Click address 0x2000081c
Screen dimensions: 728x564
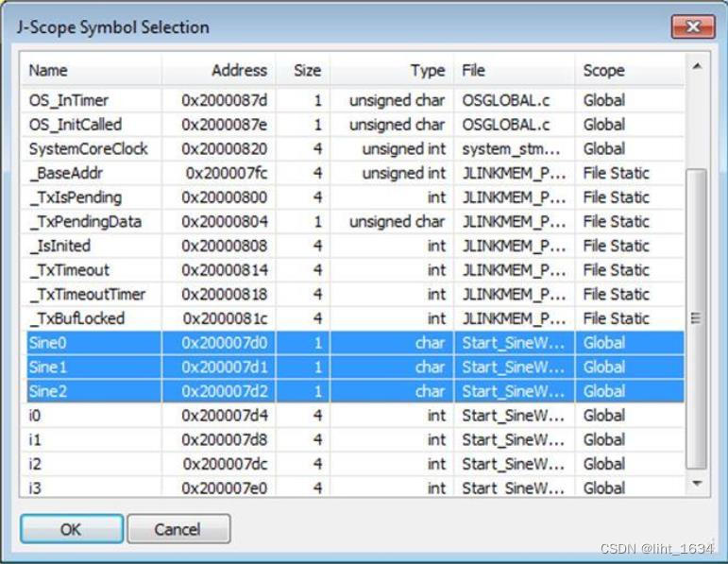(x=225, y=318)
